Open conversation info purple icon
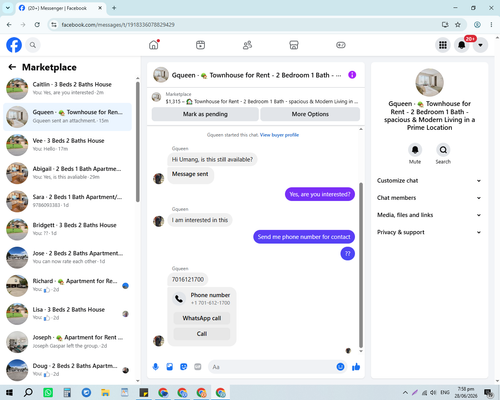The image size is (500, 400). [x=352, y=75]
